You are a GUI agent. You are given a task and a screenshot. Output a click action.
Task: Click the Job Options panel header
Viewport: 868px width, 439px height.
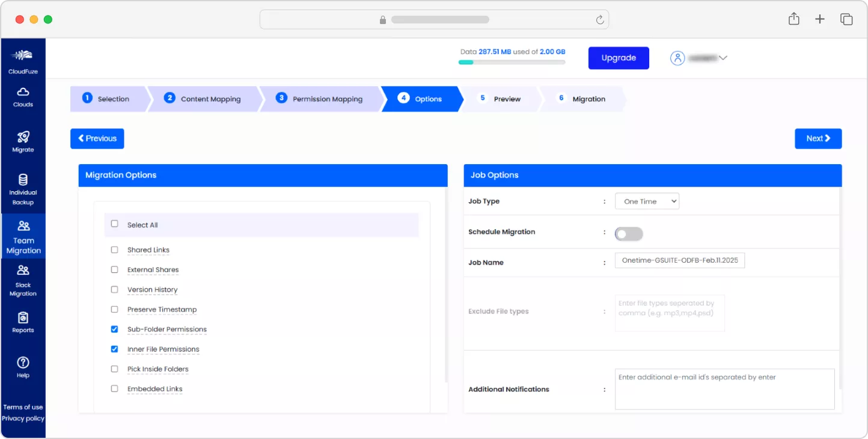click(x=653, y=176)
